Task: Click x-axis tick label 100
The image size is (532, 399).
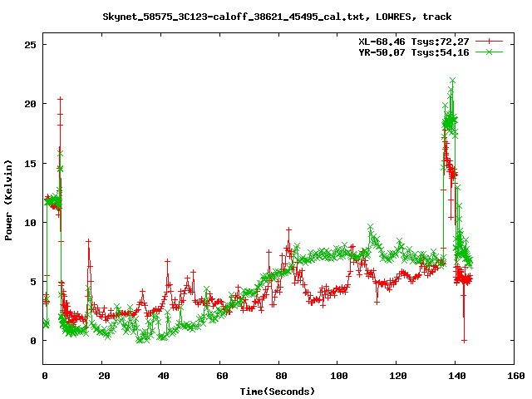Action: click(339, 376)
